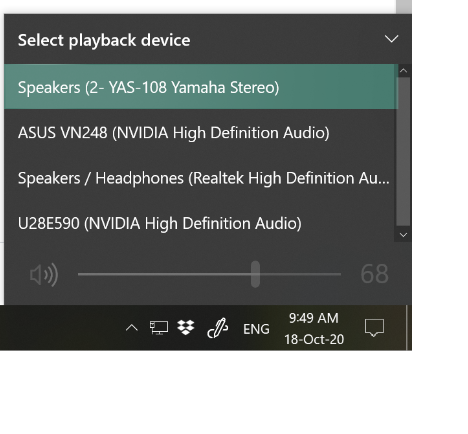This screenshot has width=468, height=434.
Task: Open Windows Ink Workspace pen icon
Action: [218, 328]
